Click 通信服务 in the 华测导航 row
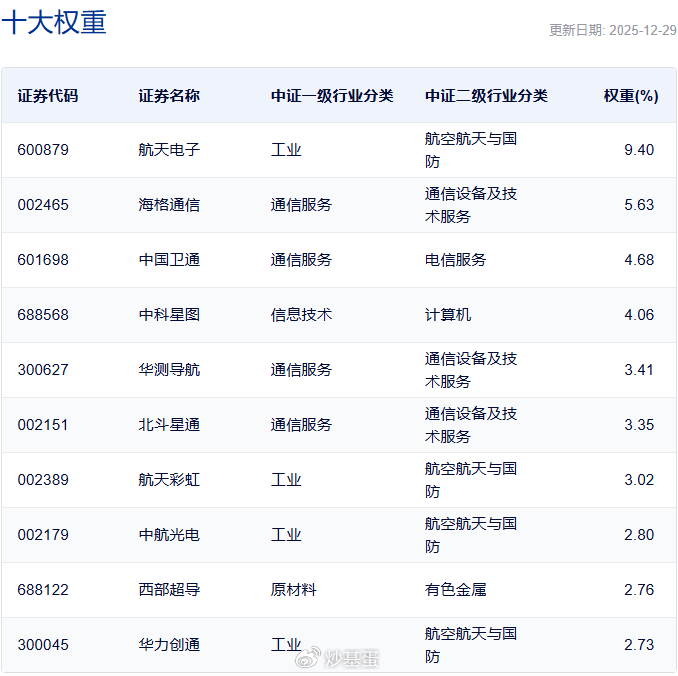The image size is (678, 676). click(301, 370)
